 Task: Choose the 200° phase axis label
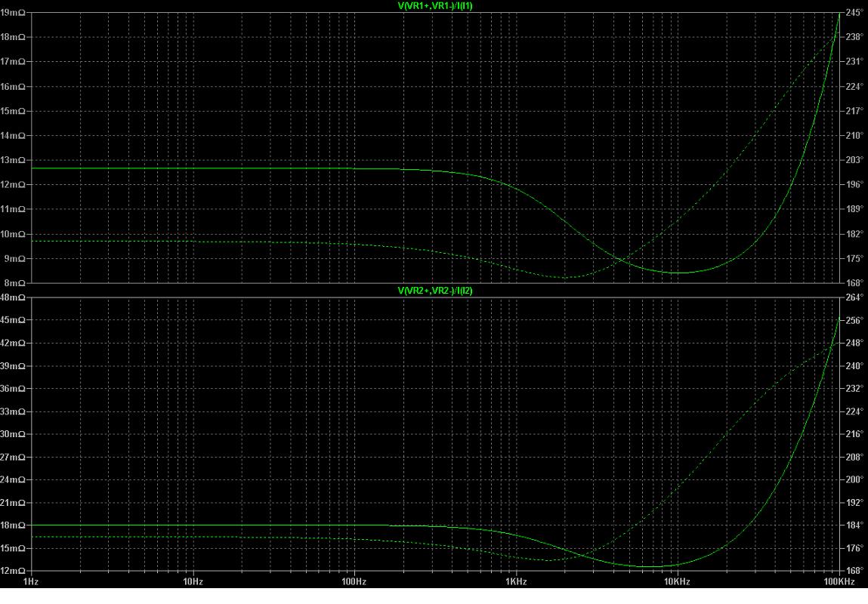(854, 480)
